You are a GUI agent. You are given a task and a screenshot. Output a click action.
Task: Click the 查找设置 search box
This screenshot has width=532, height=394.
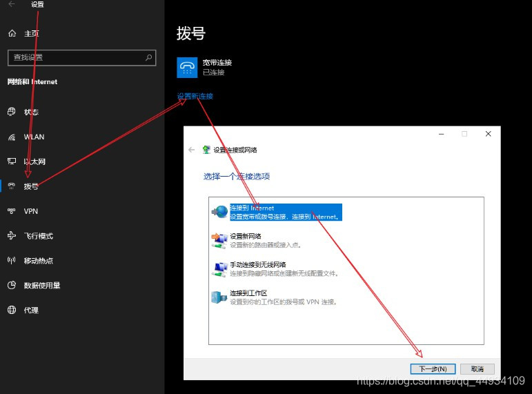coord(82,58)
